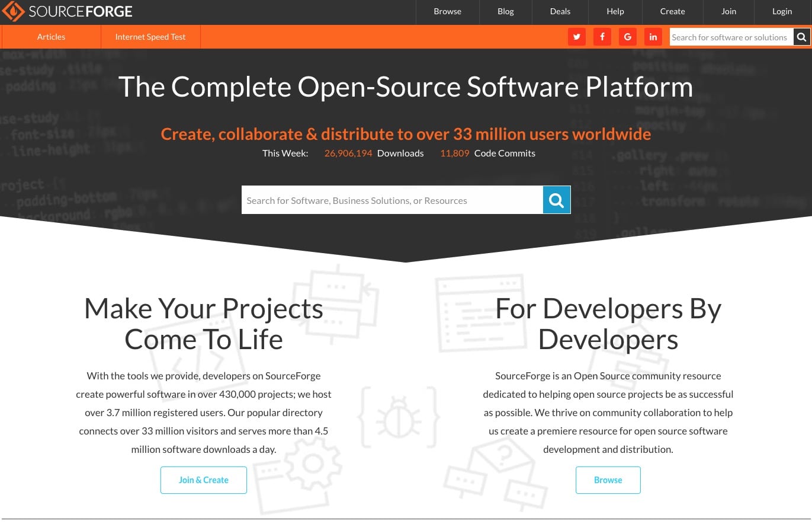Viewport: 812px width, 524px height.
Task: Select the Create link in navigation
Action: (672, 11)
